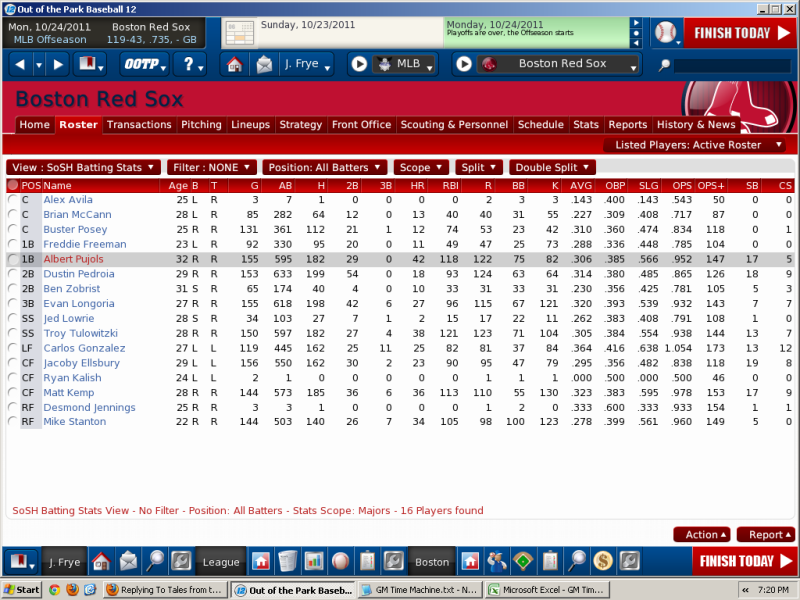Click the manager home icon in the top toolbar
This screenshot has width=800, height=600.
click(235, 64)
